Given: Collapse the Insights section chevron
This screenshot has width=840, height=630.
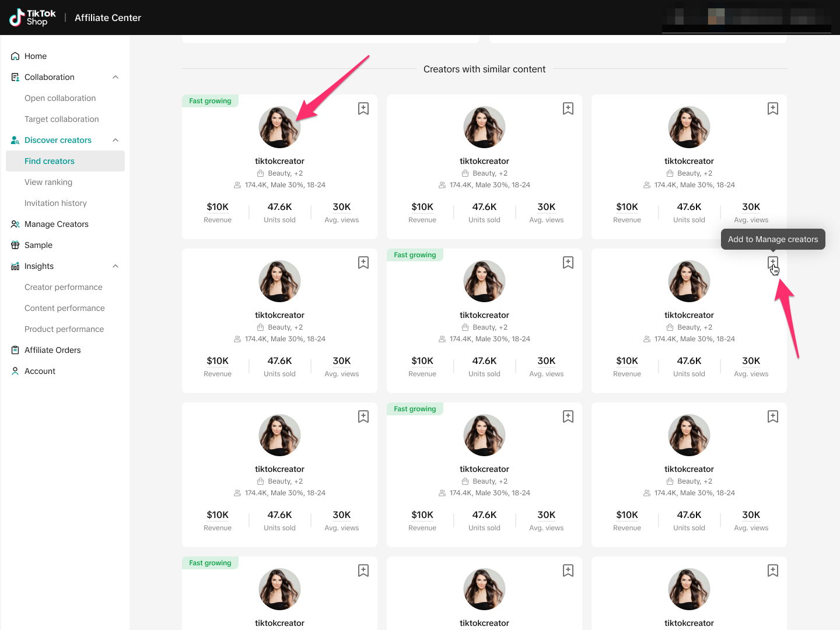Looking at the screenshot, I should tap(116, 266).
